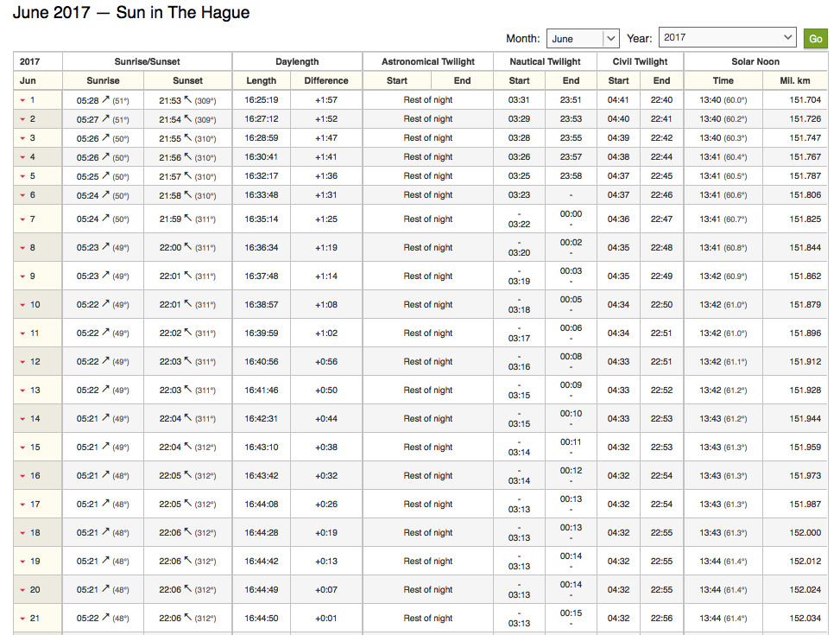Click the sunset direction arrow for June 12
Image resolution: width=840 pixels, height=635 pixels.
[x=188, y=362]
